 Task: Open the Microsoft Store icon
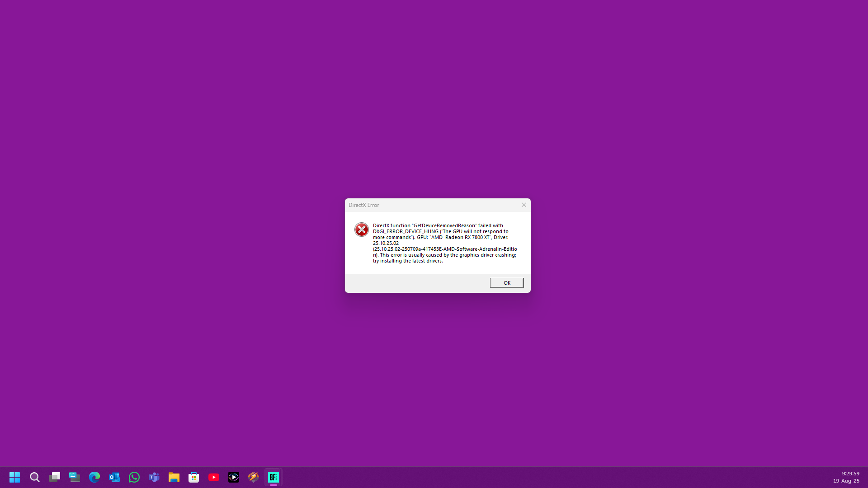[194, 477]
